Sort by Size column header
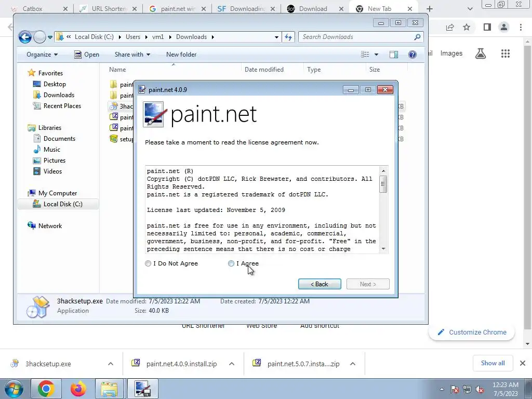The height and width of the screenshot is (399, 532). coord(375,69)
